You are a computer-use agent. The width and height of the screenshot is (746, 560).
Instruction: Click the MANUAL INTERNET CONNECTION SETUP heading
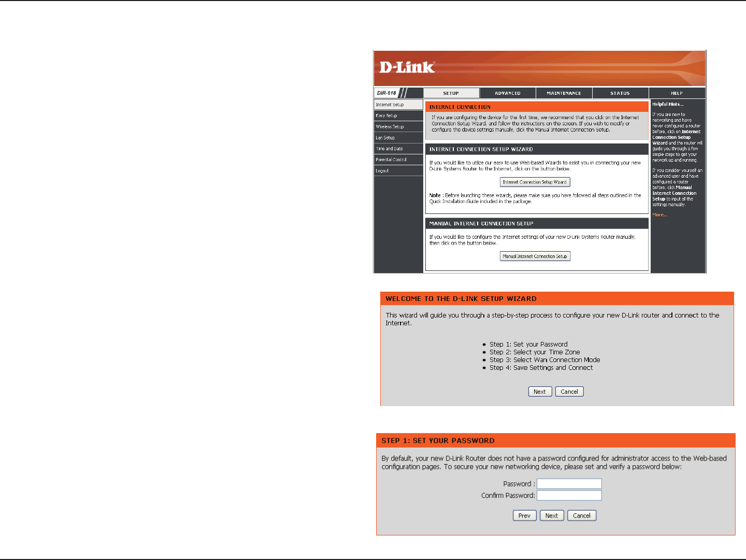[x=481, y=224]
